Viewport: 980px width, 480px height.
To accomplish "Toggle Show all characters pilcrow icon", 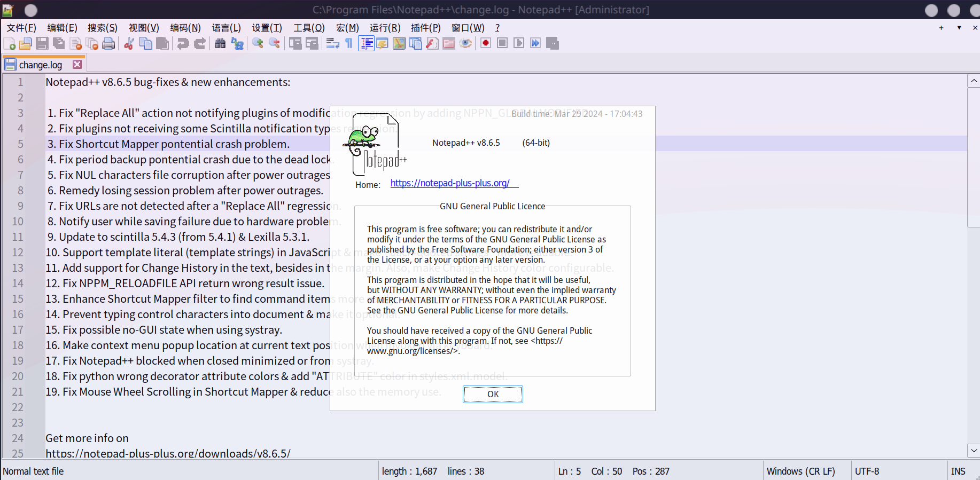I will [x=349, y=43].
